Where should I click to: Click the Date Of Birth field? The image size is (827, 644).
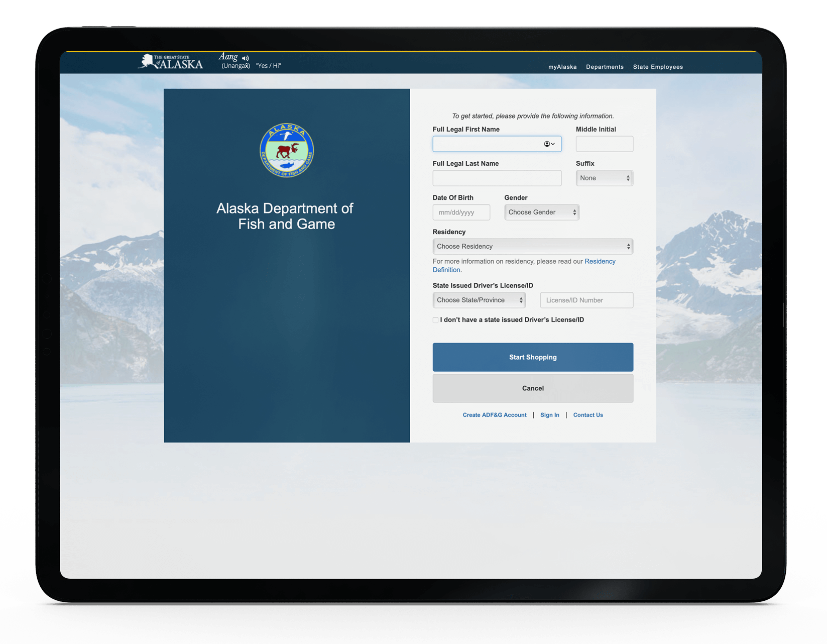[461, 212]
